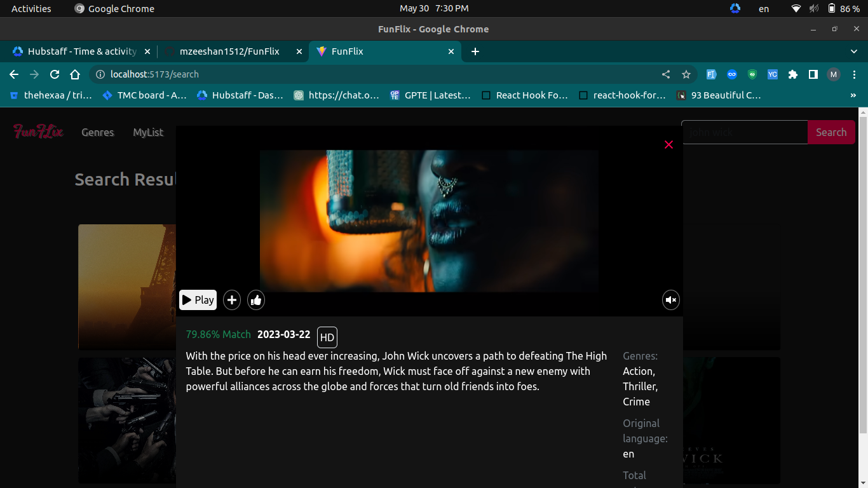Go back in browser history
This screenshot has height=488, width=868.
coord(14,74)
